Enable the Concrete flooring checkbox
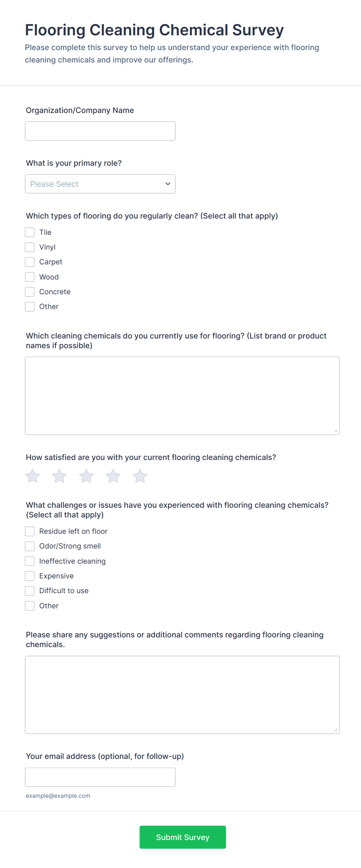This screenshot has height=868, width=361. point(30,292)
